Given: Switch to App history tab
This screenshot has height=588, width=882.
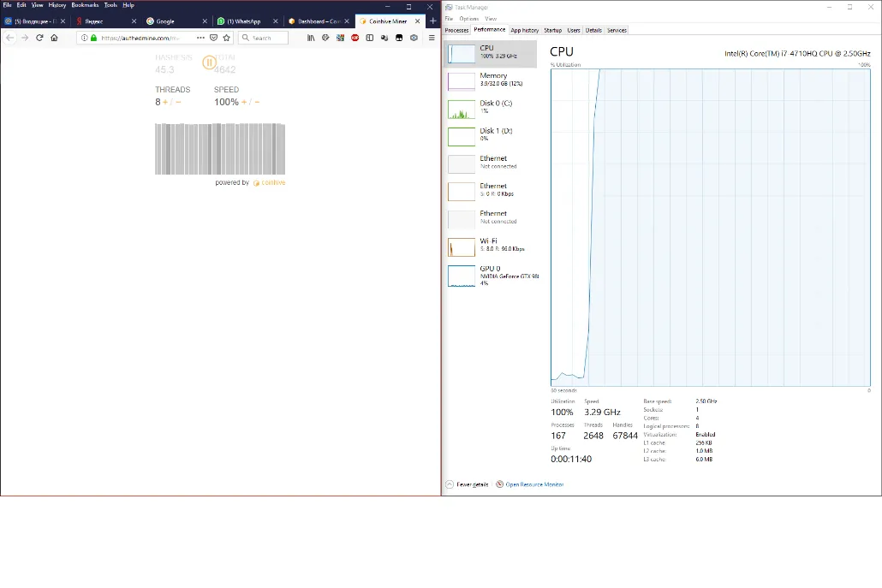Looking at the screenshot, I should click(524, 30).
